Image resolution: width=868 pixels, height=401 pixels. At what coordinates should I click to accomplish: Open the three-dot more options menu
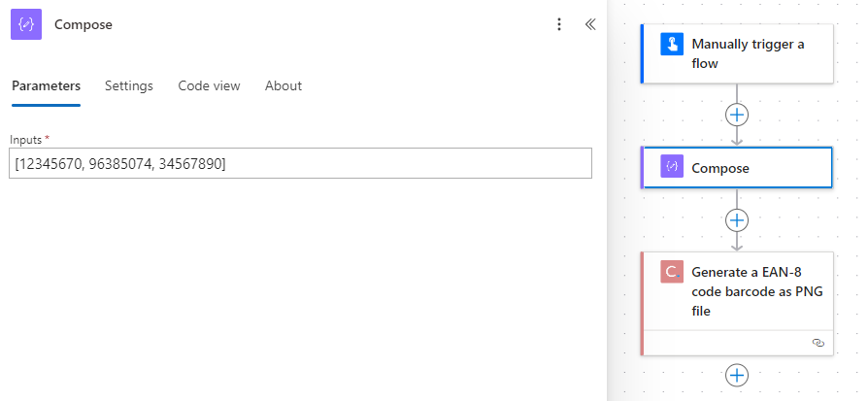tap(559, 24)
